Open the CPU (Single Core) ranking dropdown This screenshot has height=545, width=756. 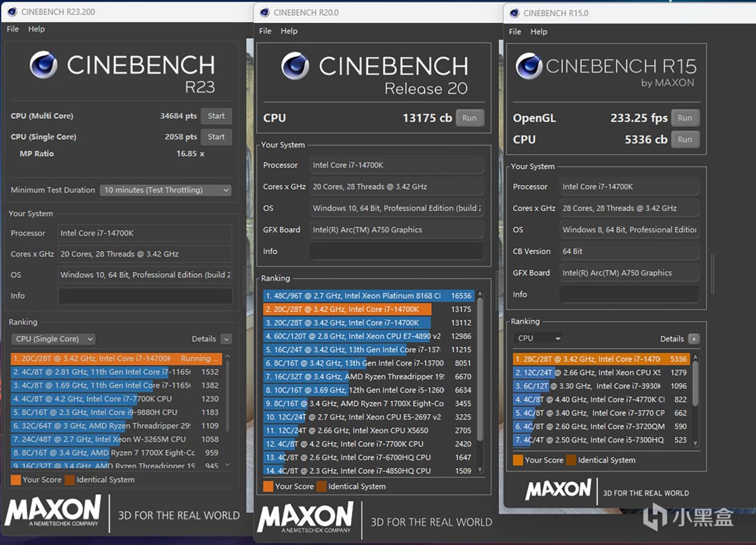point(53,339)
